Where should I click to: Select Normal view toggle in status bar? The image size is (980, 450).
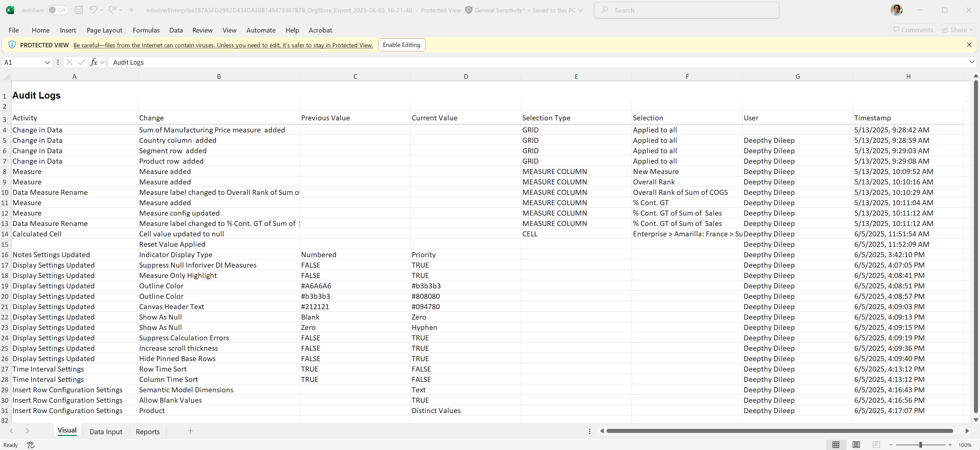pos(836,445)
